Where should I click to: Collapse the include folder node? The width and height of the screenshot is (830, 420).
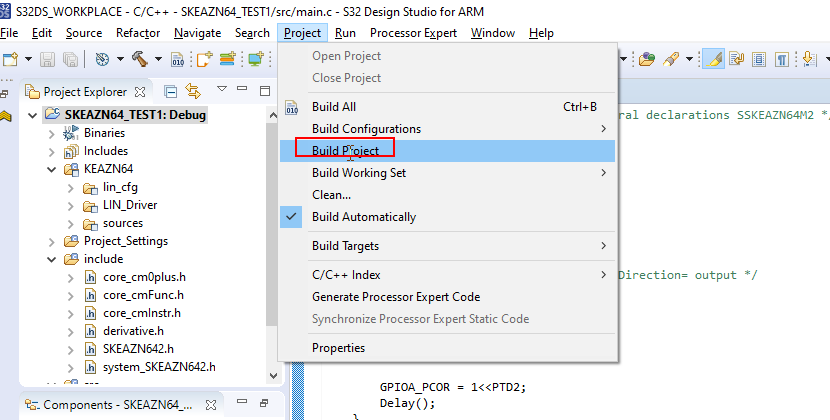(51, 260)
